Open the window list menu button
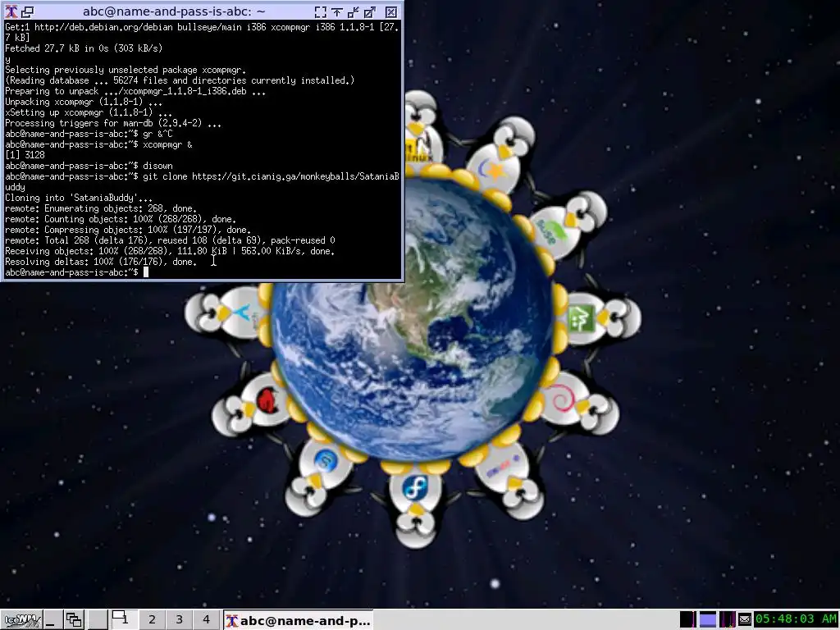 74,620
